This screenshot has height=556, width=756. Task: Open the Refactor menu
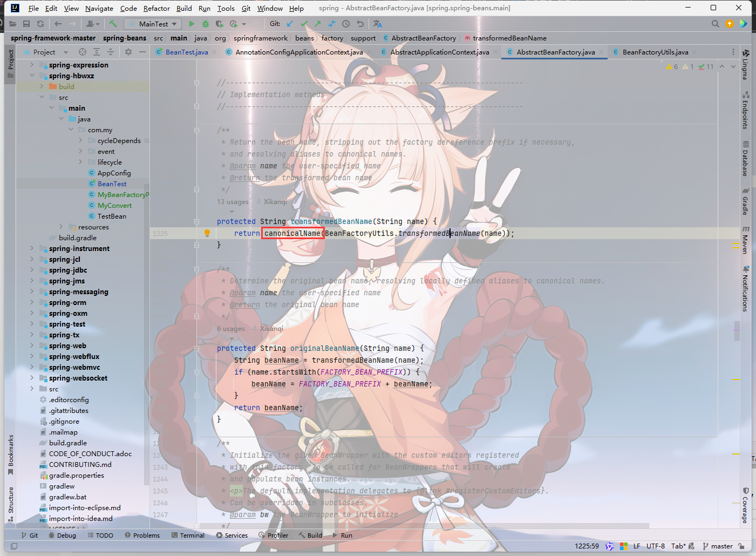[156, 8]
